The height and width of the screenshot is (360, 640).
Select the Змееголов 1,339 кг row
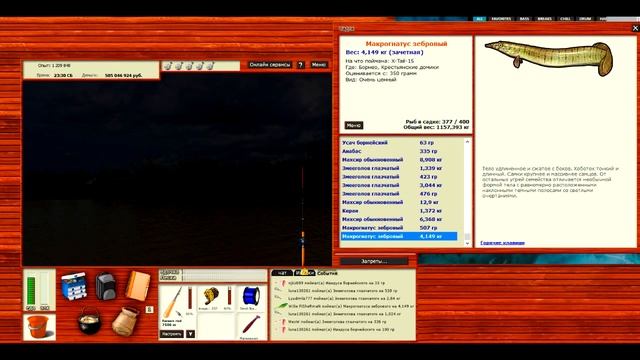pyautogui.click(x=399, y=168)
